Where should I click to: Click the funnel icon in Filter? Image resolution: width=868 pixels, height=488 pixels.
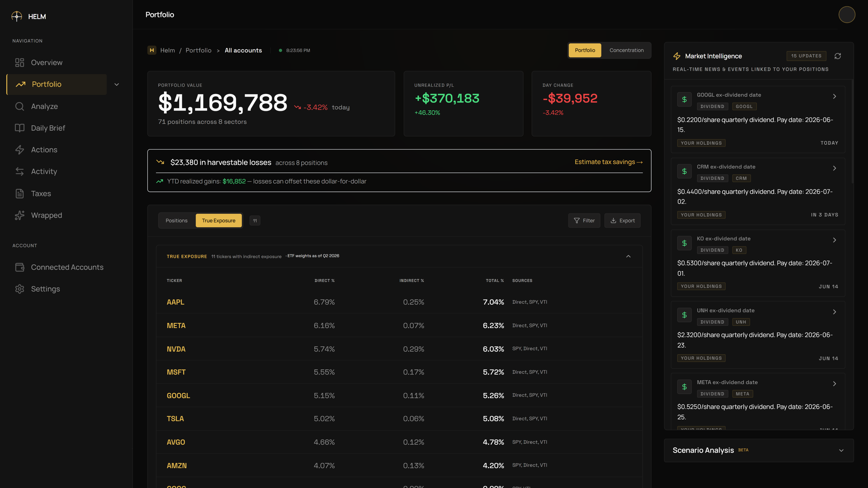pyautogui.click(x=577, y=221)
